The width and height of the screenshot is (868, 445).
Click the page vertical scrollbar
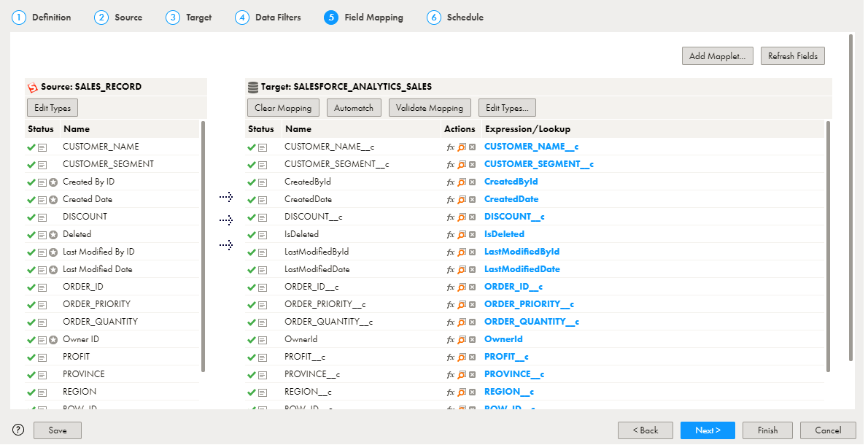click(x=851, y=198)
